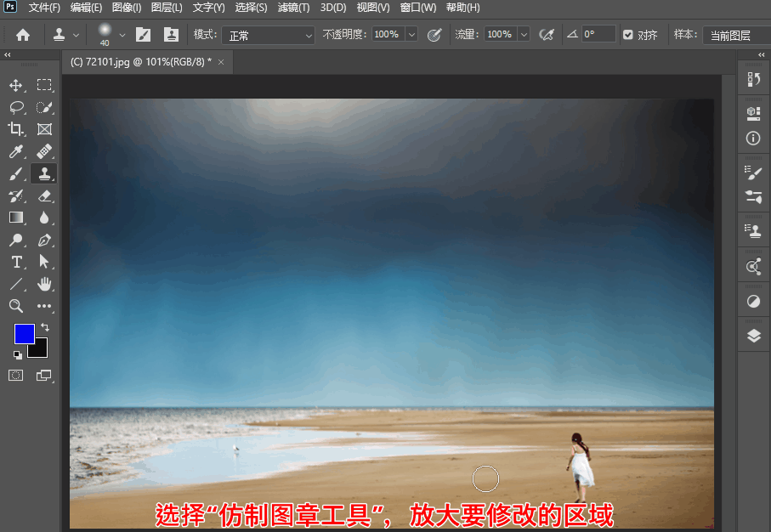The height and width of the screenshot is (532, 771).
Task: Change screen mode button
Action: [x=44, y=376]
